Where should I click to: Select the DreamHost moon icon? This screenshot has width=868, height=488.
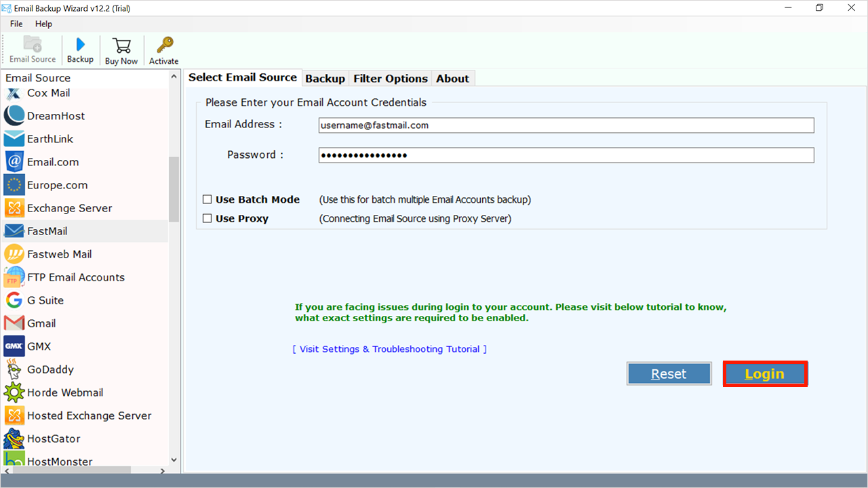click(x=14, y=116)
